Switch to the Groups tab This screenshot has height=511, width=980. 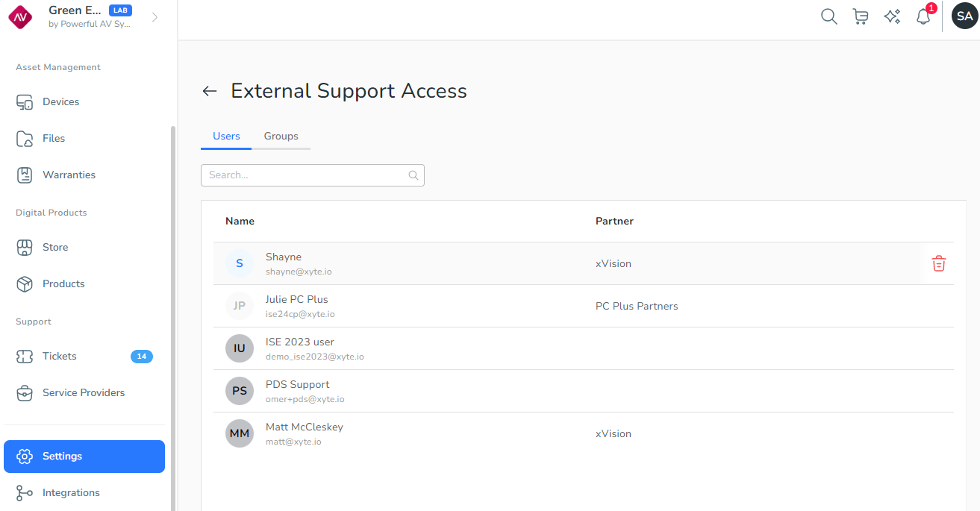click(x=281, y=137)
